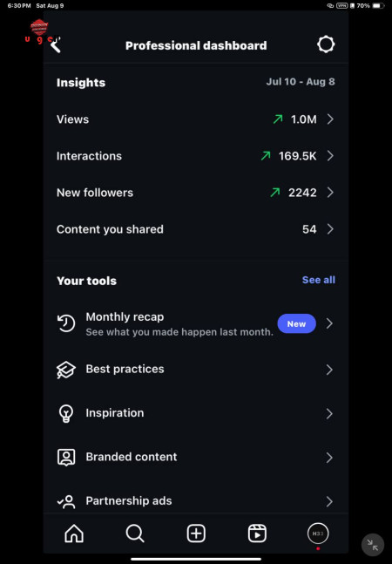Go to the Home feed icon
The height and width of the screenshot is (564, 392).
click(74, 533)
